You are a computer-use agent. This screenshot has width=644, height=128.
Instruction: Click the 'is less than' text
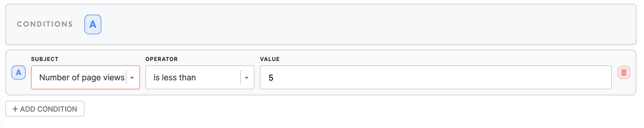click(175, 78)
